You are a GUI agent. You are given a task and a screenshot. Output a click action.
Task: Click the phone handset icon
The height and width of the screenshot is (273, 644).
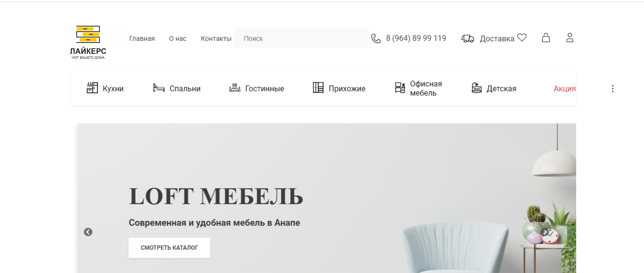tap(376, 39)
